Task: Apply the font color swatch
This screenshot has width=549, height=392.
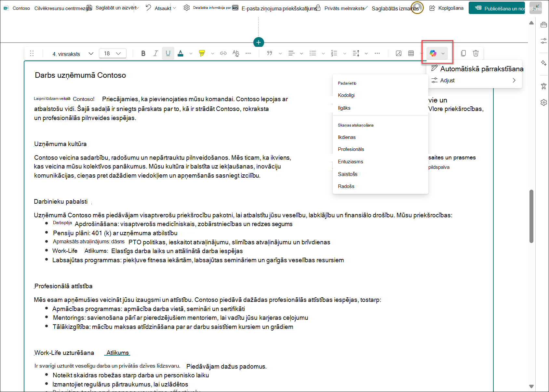Action: point(181,53)
